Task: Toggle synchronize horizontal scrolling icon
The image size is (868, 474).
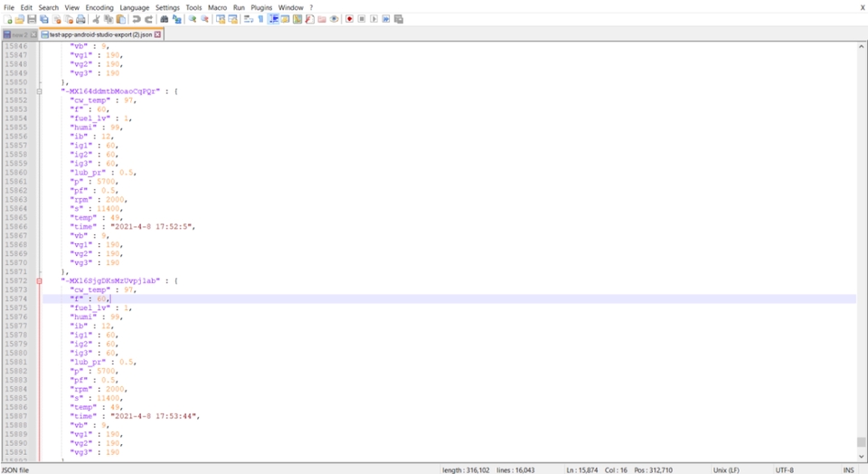Action: coord(233,19)
